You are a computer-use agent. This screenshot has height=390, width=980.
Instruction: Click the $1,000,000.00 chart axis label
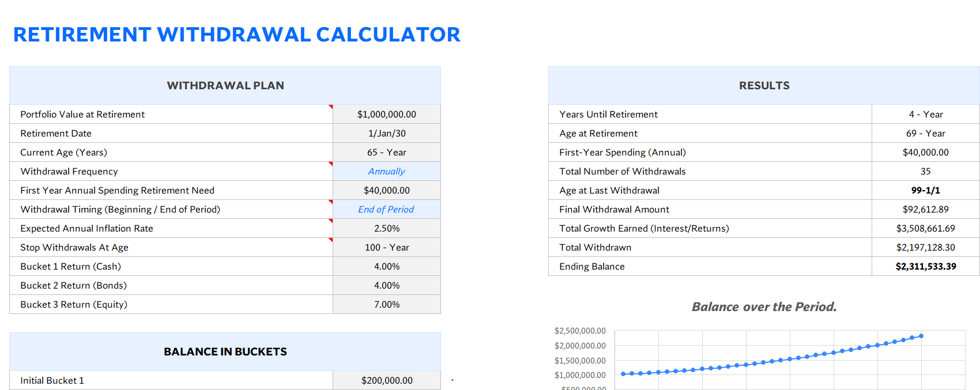[x=580, y=375]
